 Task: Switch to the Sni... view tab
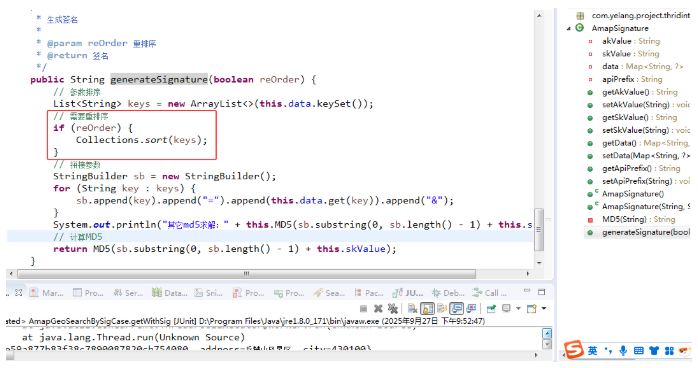209,293
